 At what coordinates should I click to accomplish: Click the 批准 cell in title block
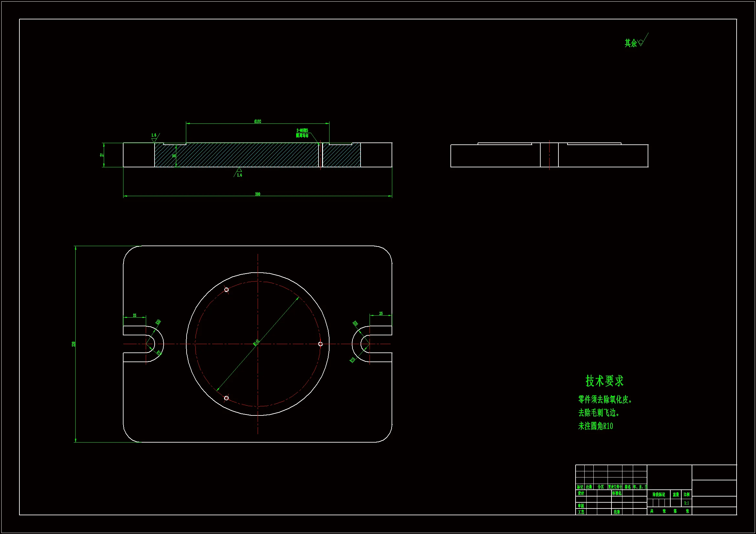pyautogui.click(x=617, y=512)
